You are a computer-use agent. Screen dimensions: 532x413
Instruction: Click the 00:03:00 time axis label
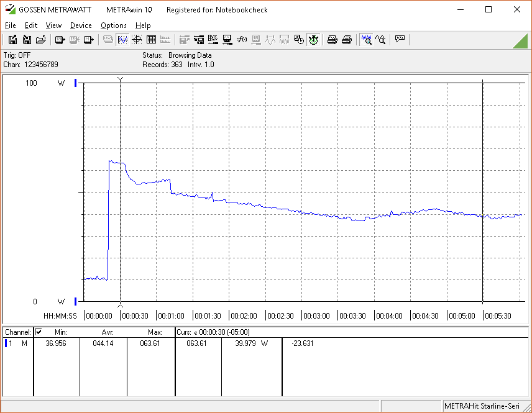click(316, 315)
